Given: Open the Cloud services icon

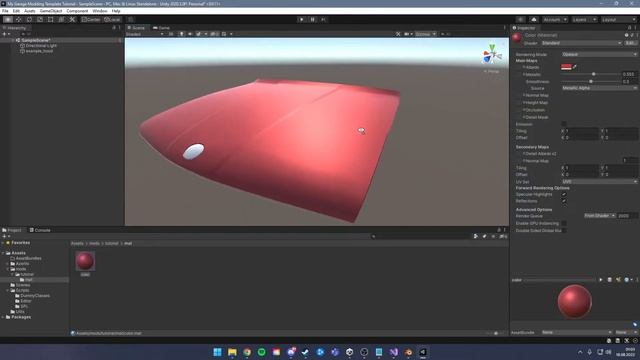Looking at the screenshot, I should [534, 19].
